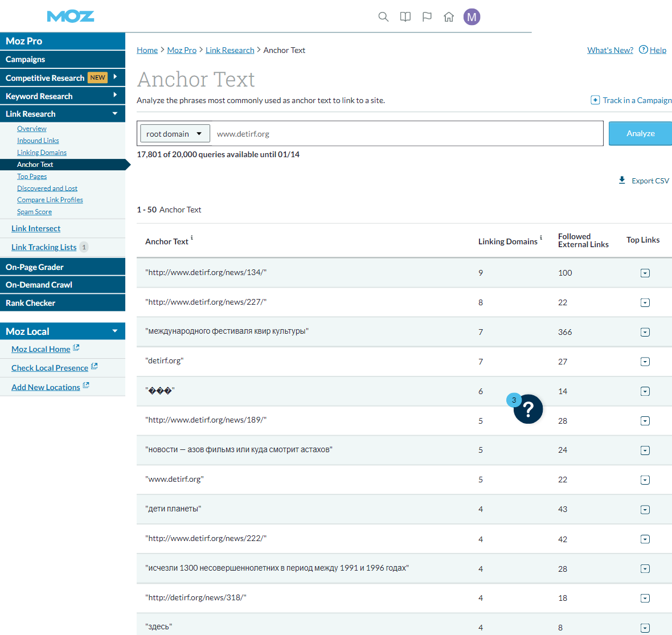Click the floating help question mark bubble
The height and width of the screenshot is (635, 672).
coord(528,409)
